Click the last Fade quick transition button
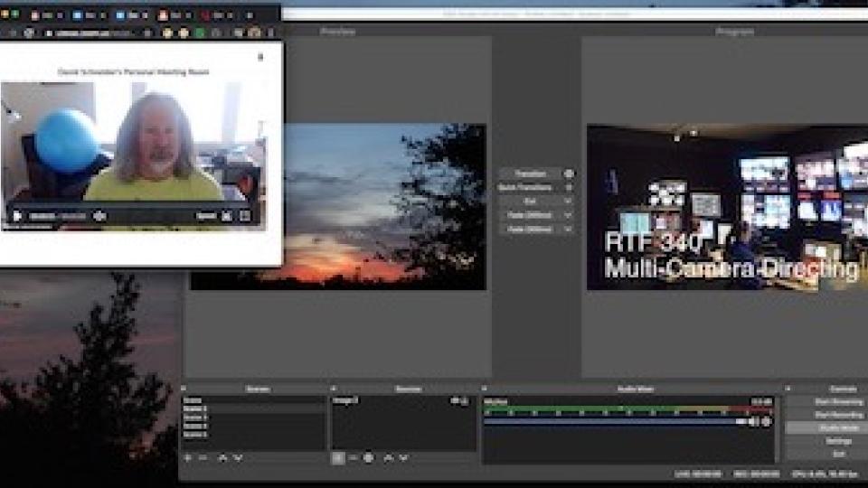 point(531,229)
